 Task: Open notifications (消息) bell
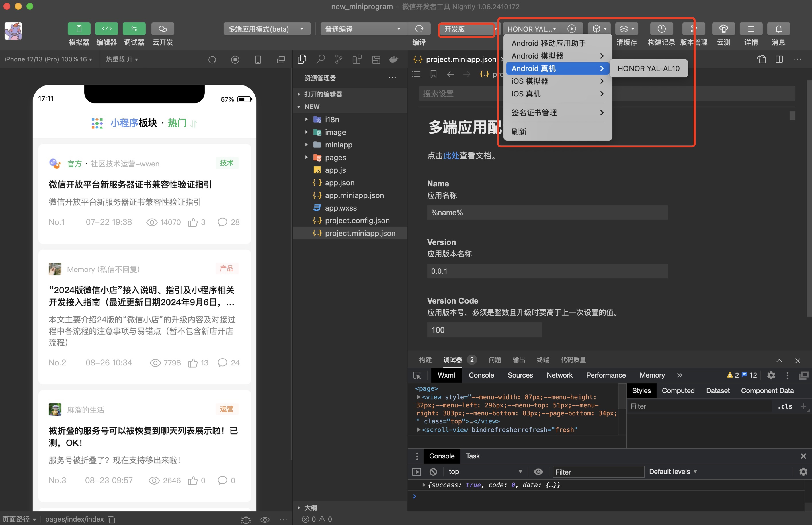coord(779,29)
